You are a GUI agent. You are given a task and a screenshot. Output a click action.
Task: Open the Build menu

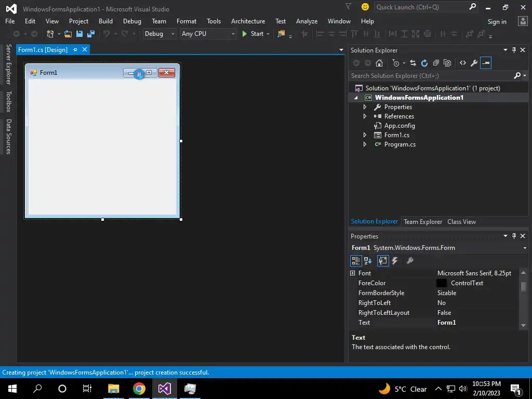click(105, 21)
